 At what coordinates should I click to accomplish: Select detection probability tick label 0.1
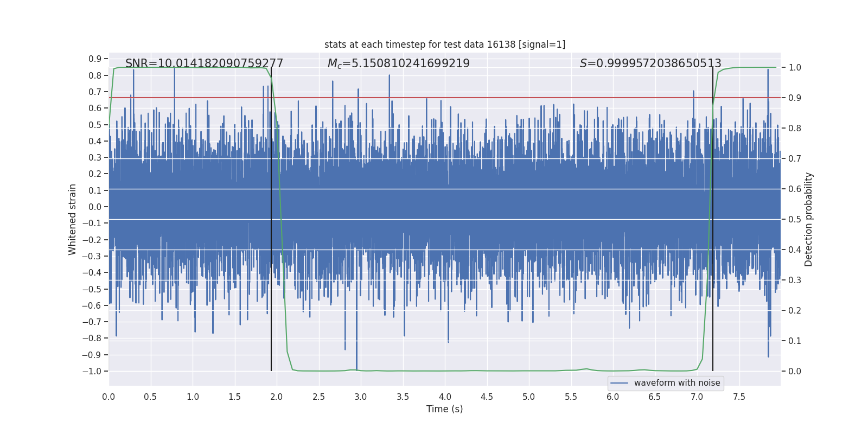[x=795, y=341]
